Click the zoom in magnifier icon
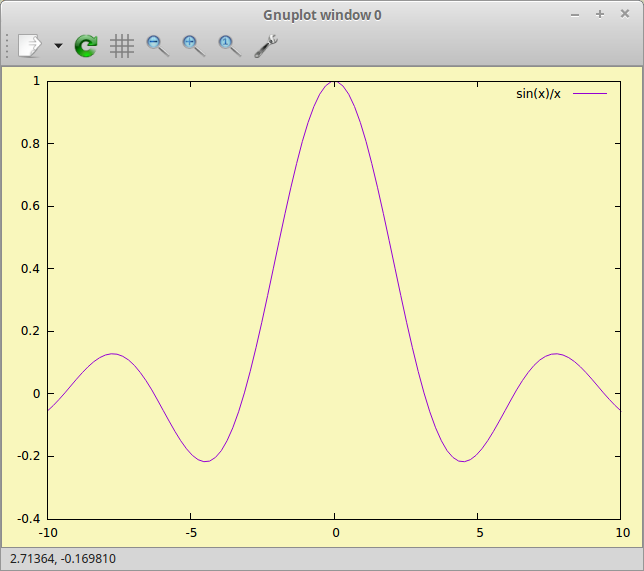The width and height of the screenshot is (644, 571). point(194,45)
